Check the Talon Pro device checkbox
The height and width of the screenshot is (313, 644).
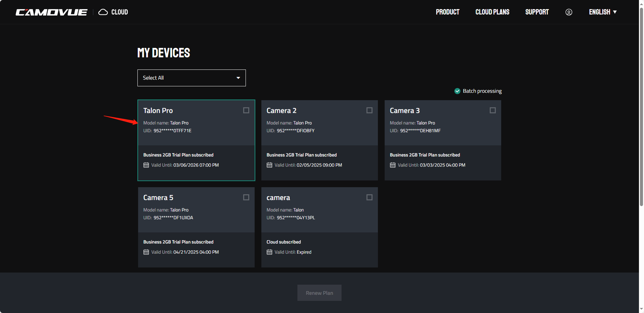pos(246,110)
